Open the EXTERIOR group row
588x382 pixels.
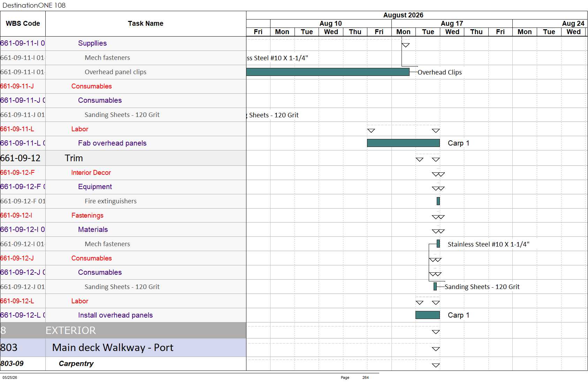[123, 330]
